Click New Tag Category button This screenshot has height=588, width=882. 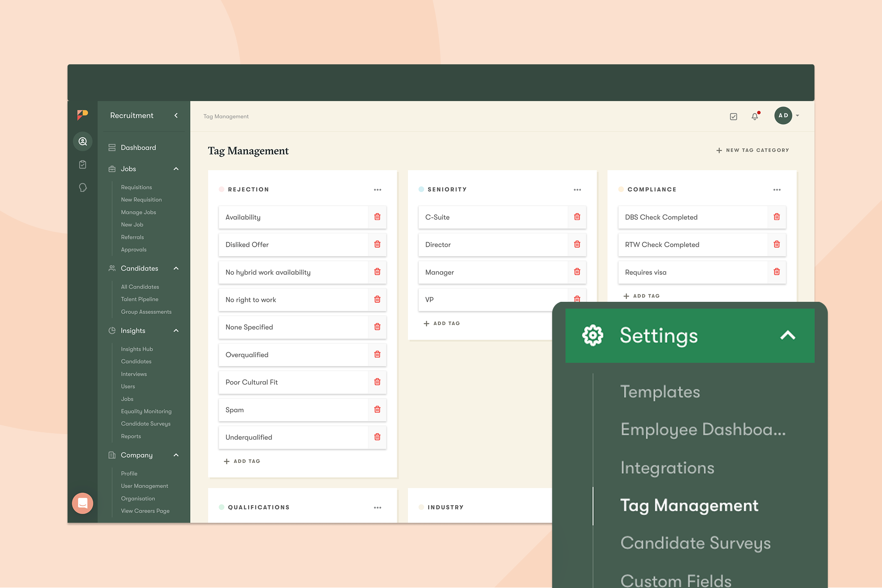(x=752, y=150)
